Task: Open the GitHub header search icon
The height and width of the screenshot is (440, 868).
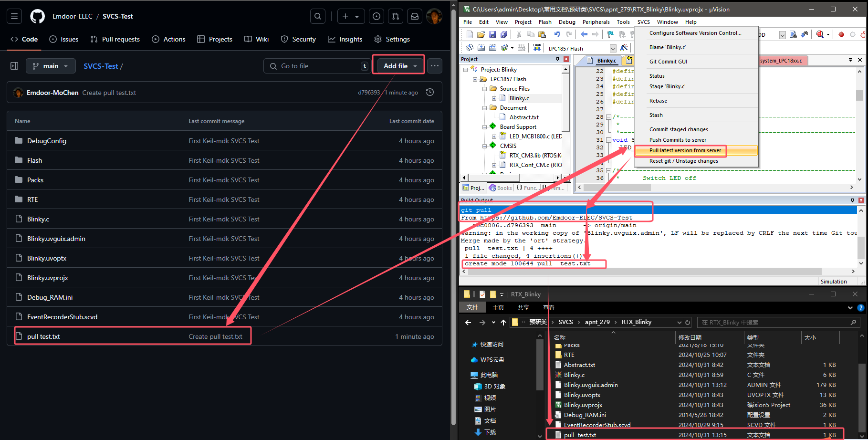Action: click(x=318, y=16)
